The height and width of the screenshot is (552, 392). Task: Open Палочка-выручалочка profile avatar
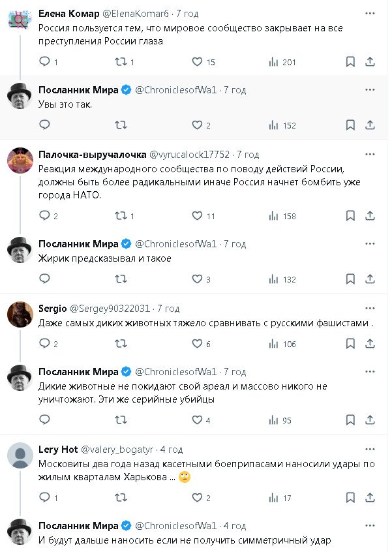(x=20, y=160)
